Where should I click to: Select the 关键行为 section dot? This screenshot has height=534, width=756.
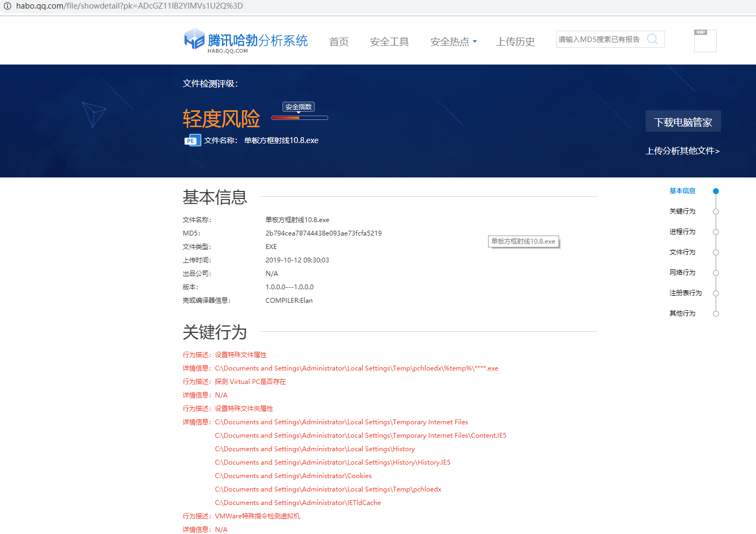pos(716,211)
